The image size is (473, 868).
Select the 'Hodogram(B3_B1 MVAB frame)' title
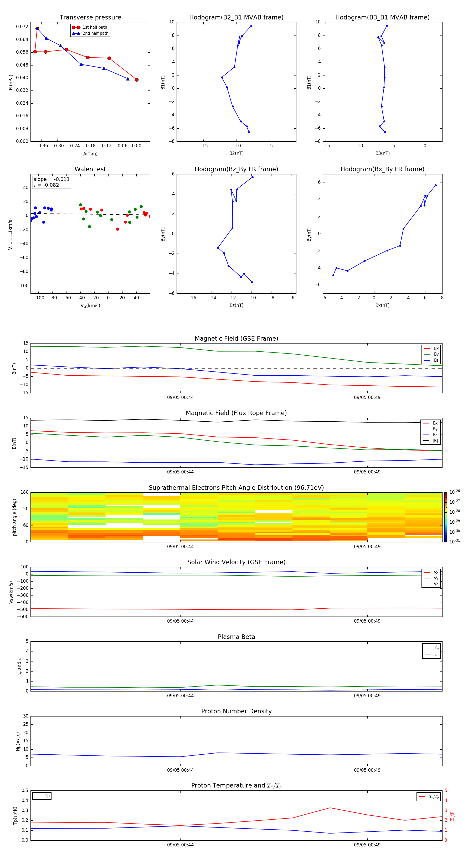(x=382, y=18)
